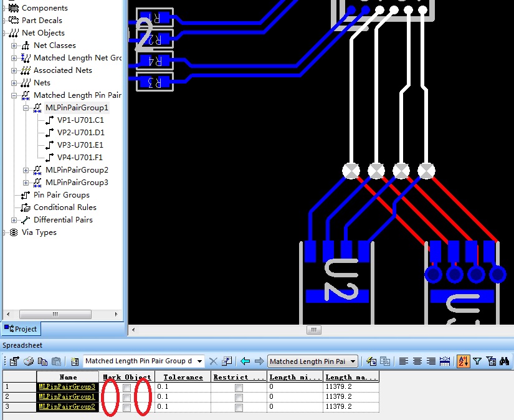Select VP1-U701.C1 pin pair

click(80, 120)
